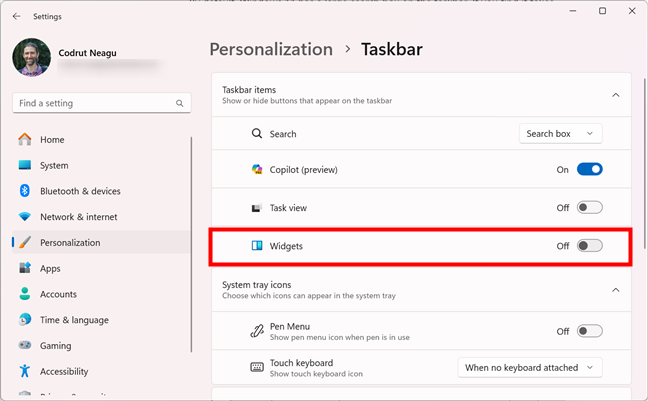Click the System monitor icon
The height and width of the screenshot is (401, 648).
pos(25,165)
